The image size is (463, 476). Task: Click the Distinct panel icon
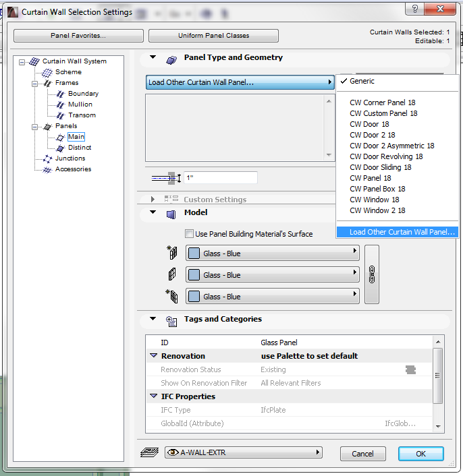[61, 148]
